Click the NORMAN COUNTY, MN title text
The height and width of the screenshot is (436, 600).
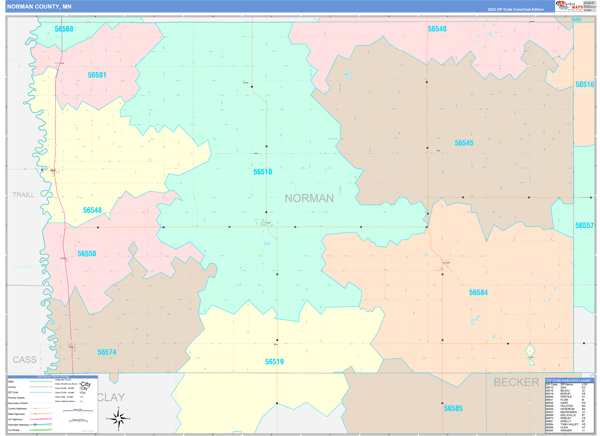click(39, 6)
